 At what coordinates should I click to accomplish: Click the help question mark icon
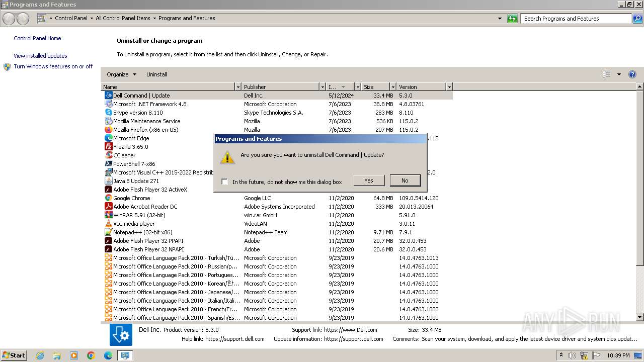[632, 74]
